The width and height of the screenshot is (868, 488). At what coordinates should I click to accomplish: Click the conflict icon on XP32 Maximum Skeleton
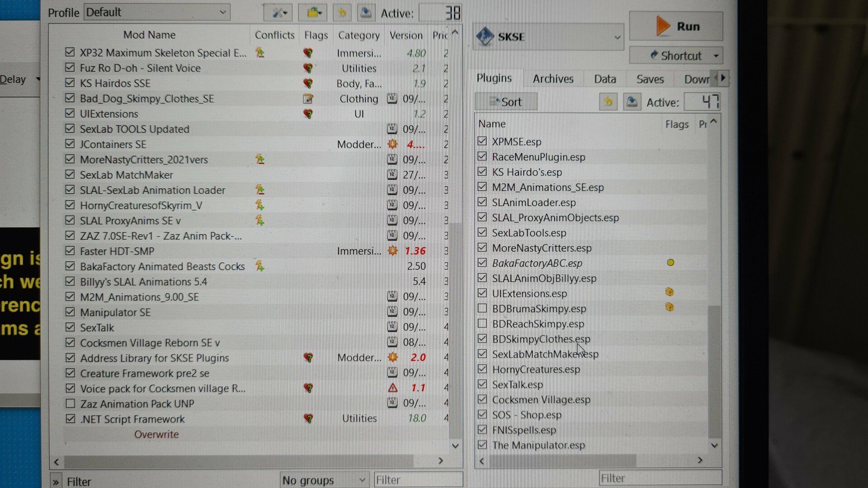coord(260,52)
